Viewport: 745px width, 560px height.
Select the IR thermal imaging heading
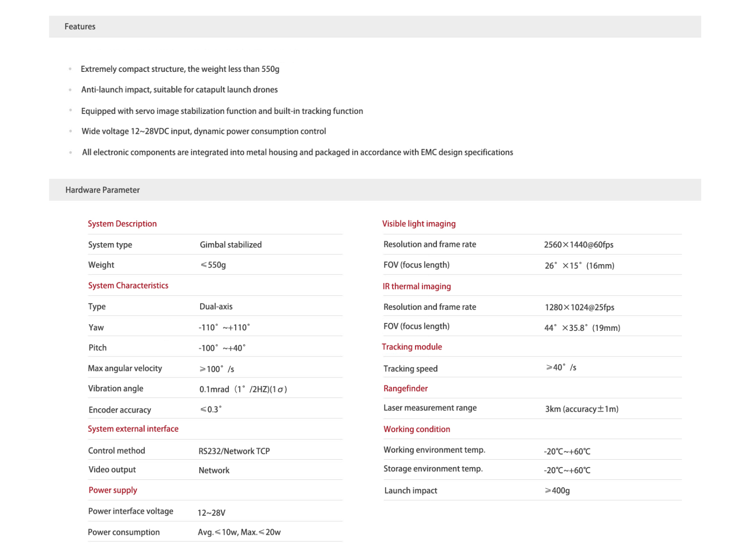(417, 286)
